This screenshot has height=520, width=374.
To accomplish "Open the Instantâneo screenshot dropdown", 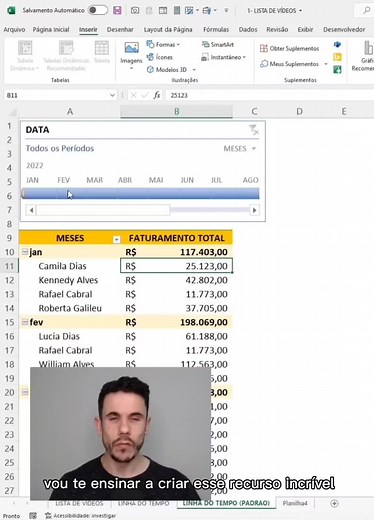I will [223, 57].
